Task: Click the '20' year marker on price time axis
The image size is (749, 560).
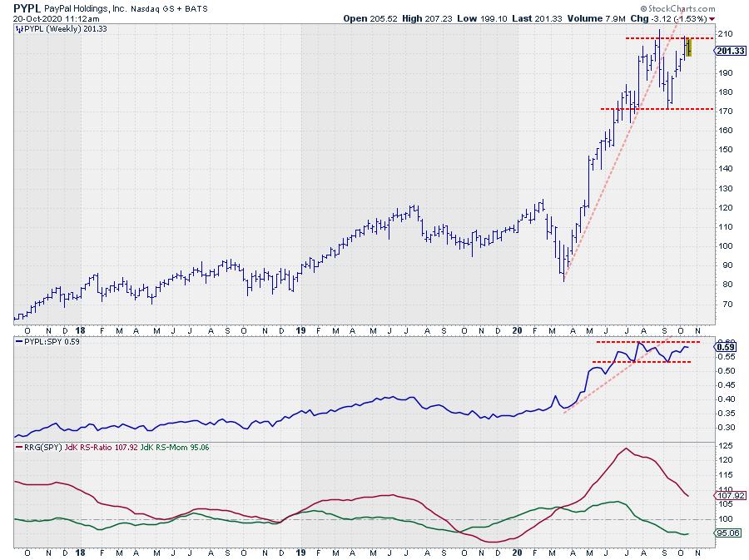Action: coord(517,330)
